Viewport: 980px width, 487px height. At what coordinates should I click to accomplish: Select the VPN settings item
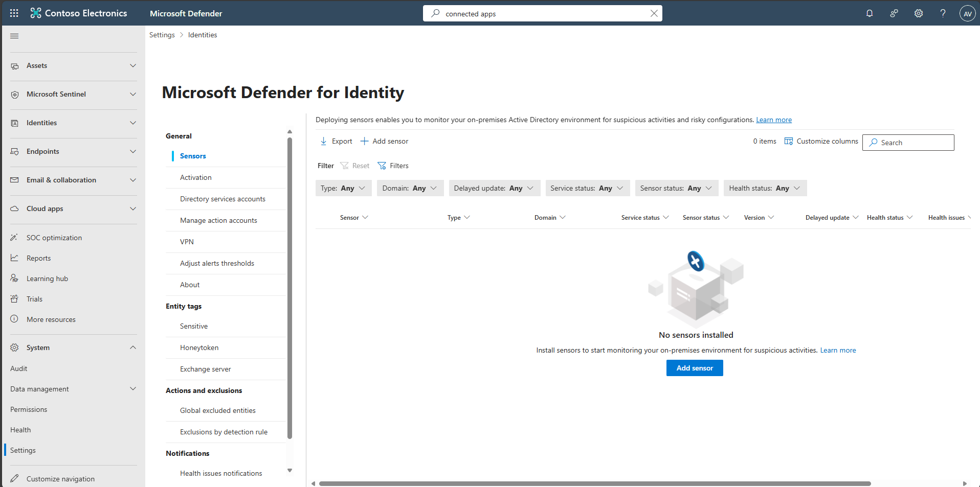[187, 242]
